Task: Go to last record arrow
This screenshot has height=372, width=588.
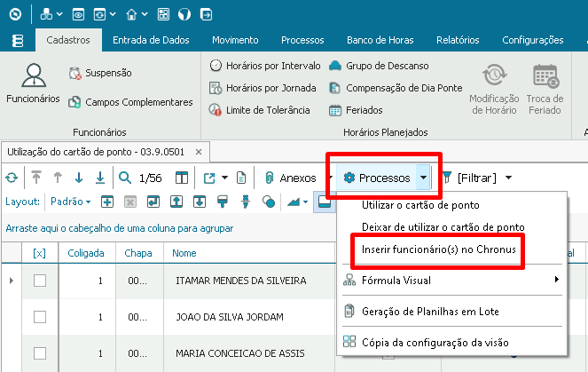Action: tap(100, 178)
